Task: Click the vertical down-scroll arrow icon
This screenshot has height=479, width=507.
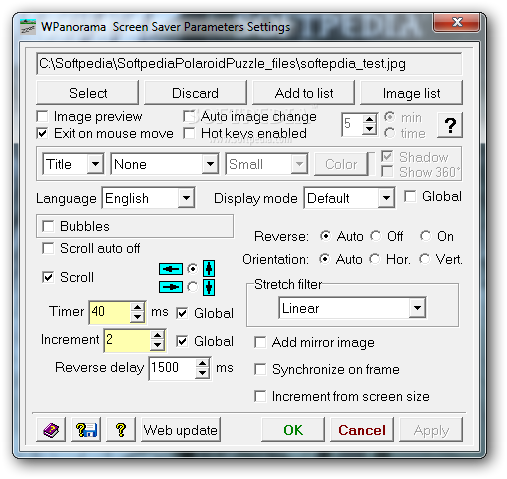Action: click(x=209, y=287)
